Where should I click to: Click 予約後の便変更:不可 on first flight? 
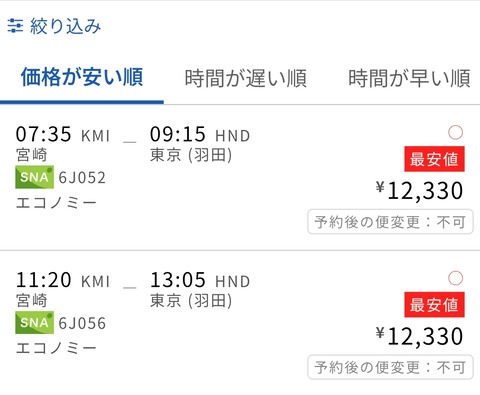click(x=390, y=222)
